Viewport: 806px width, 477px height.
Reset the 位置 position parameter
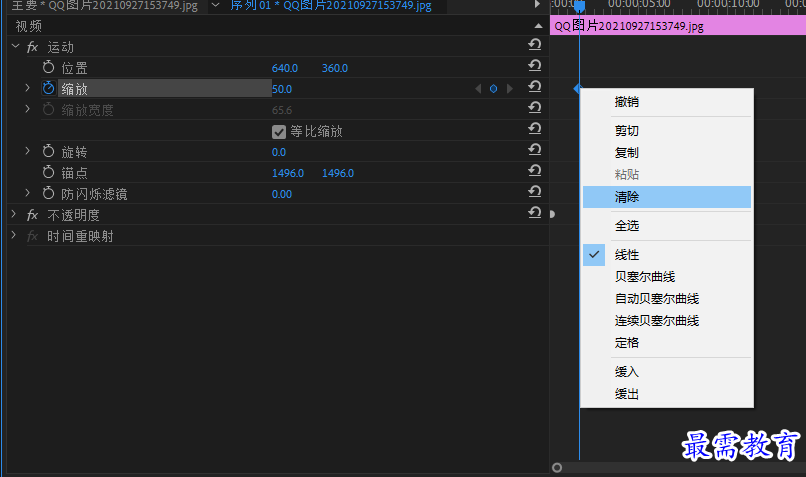[x=535, y=66]
